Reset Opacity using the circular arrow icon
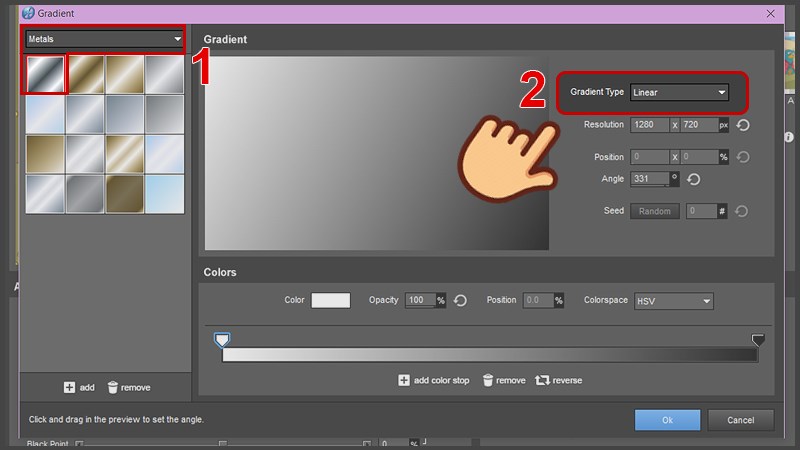The width and height of the screenshot is (800, 450). point(460,301)
